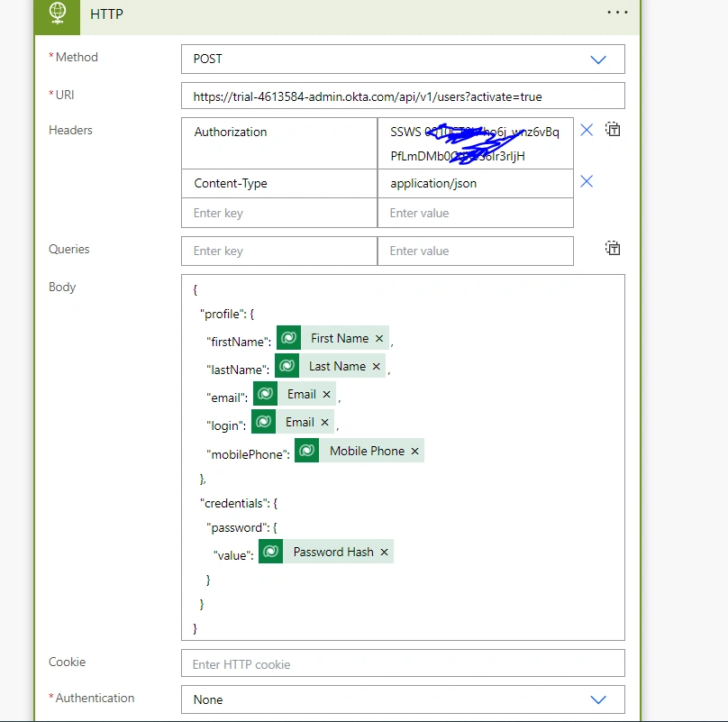This screenshot has width=728, height=722.
Task: Remove the First Name dynamic token
Action: tap(379, 338)
